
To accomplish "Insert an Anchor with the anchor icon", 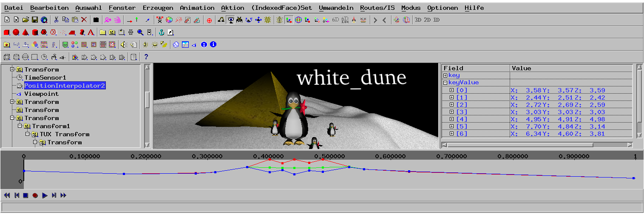I will click(x=161, y=32).
